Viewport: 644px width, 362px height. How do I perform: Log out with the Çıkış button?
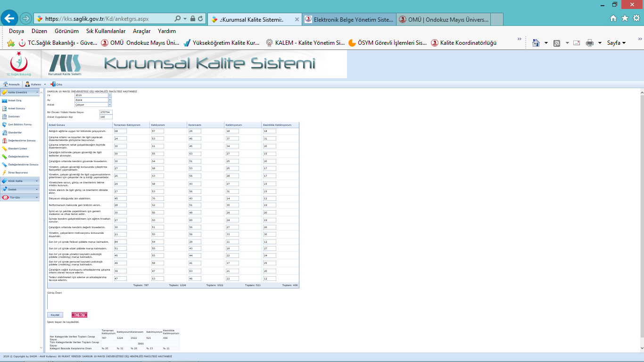[x=57, y=84]
